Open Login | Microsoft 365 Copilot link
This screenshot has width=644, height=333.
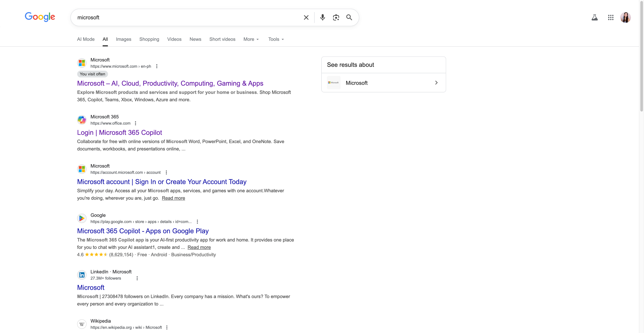pyautogui.click(x=119, y=132)
